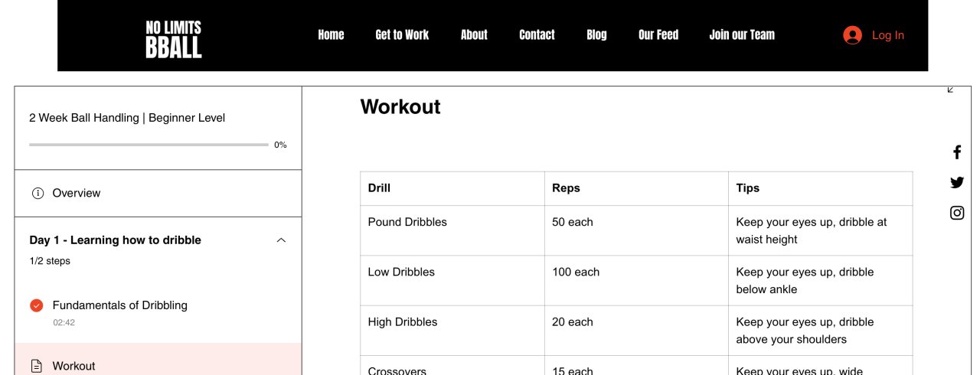980x375 pixels.
Task: Open the About menu item
Action: pyautogui.click(x=474, y=35)
